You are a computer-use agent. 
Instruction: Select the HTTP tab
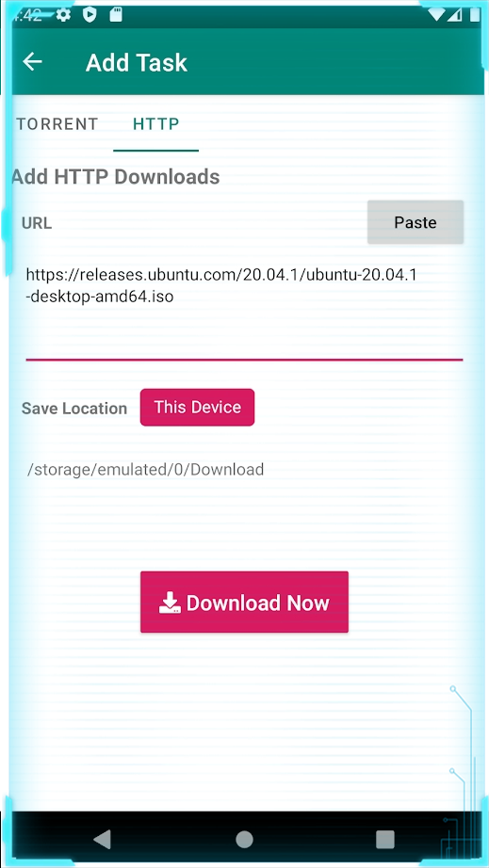[x=156, y=124]
